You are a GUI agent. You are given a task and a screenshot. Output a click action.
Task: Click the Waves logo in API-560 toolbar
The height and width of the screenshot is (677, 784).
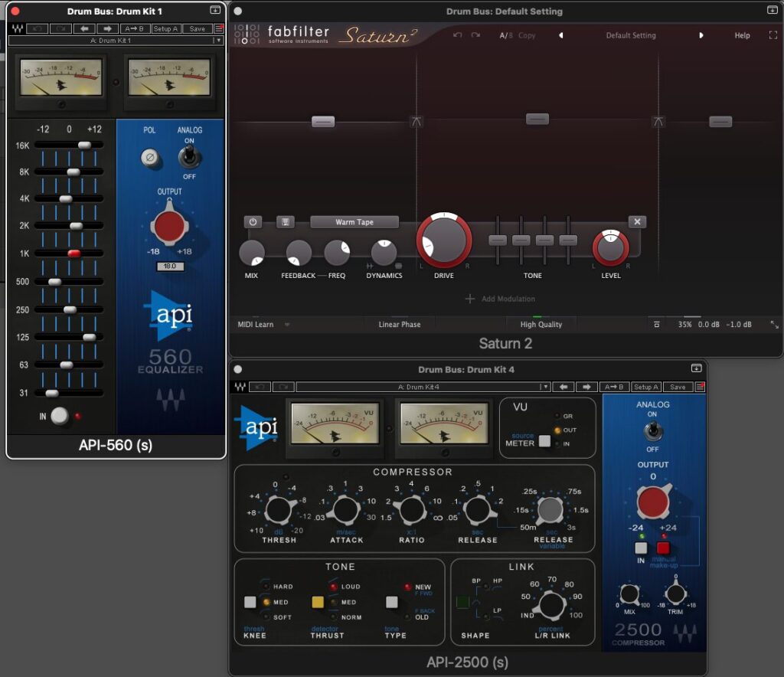point(17,28)
